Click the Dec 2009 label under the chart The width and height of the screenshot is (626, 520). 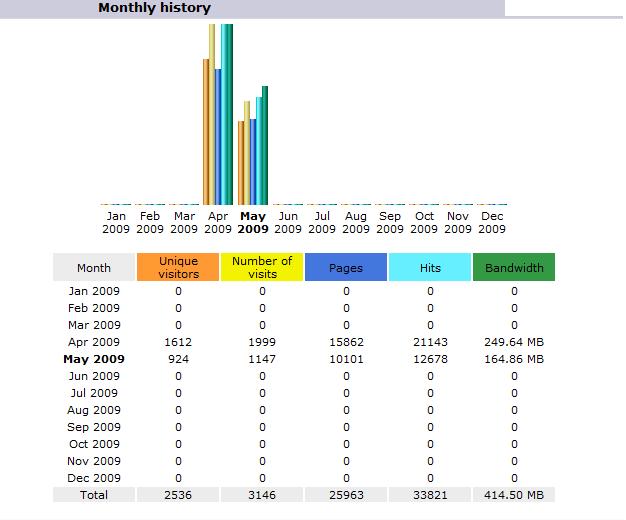(492, 222)
